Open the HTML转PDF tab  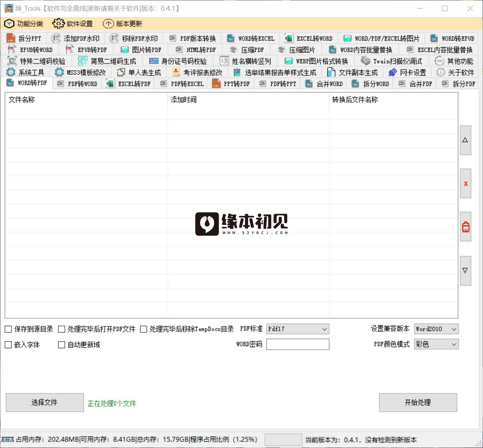196,50
